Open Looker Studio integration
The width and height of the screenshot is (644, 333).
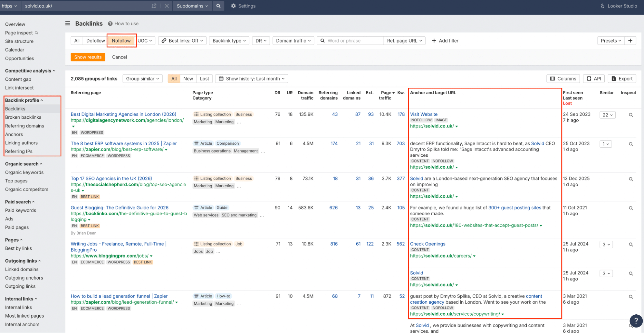(619, 6)
